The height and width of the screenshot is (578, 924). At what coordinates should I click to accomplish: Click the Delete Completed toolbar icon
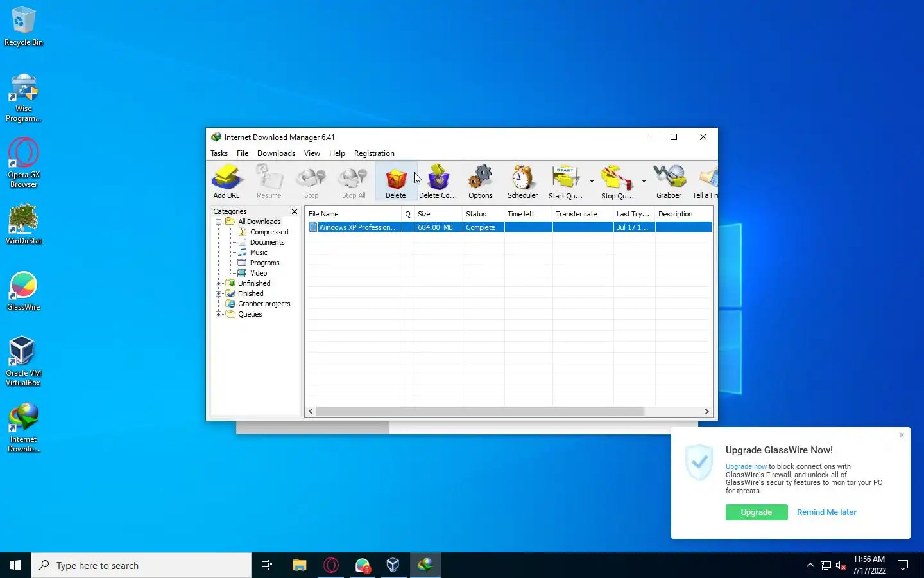tap(438, 181)
